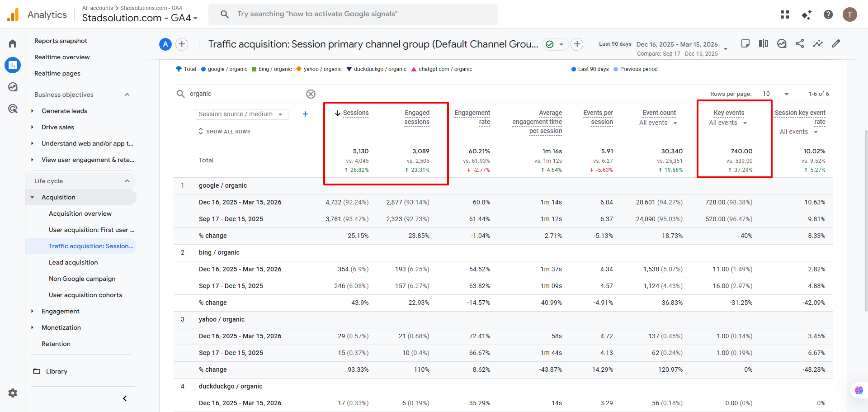Open the Help question mark icon
Viewport: 868px width, 412px height.
tap(828, 14)
